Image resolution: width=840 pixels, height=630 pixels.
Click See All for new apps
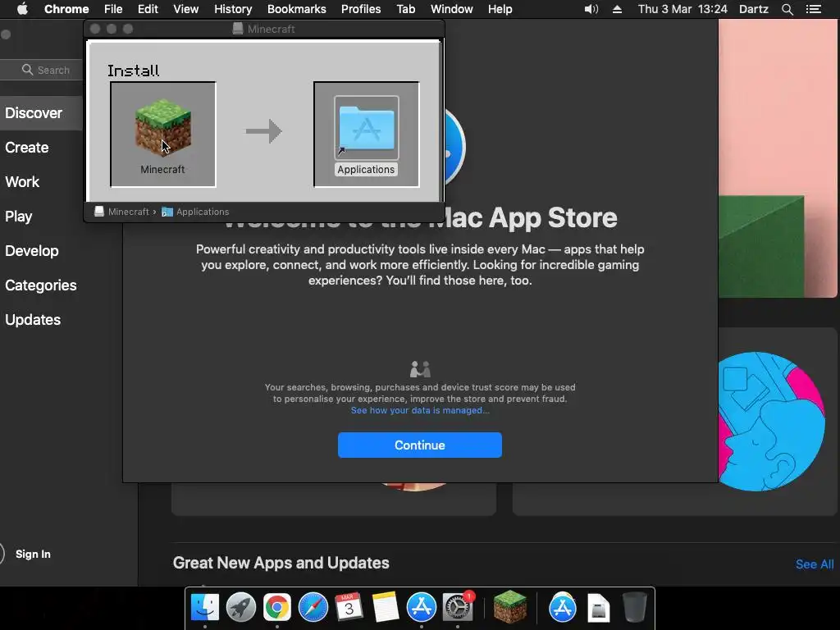click(815, 564)
